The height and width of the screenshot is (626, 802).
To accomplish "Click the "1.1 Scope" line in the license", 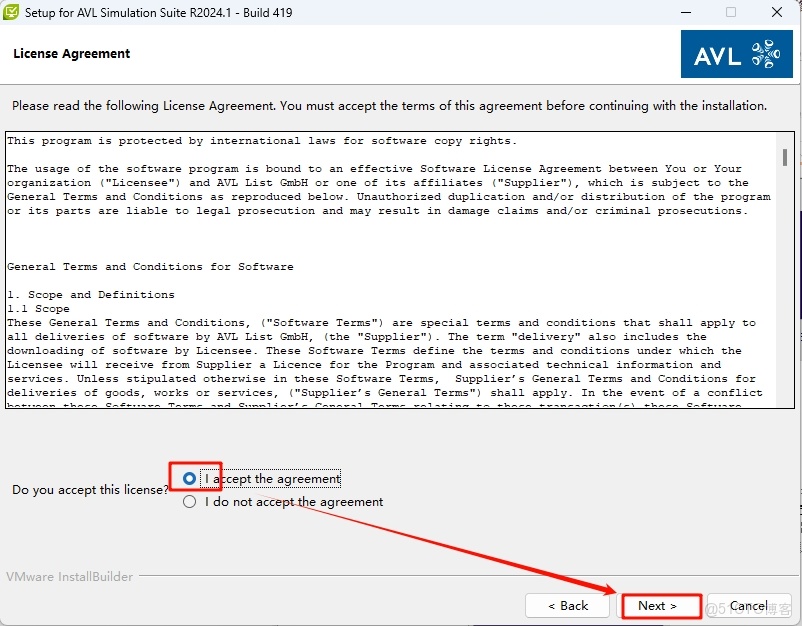I will (x=38, y=309).
